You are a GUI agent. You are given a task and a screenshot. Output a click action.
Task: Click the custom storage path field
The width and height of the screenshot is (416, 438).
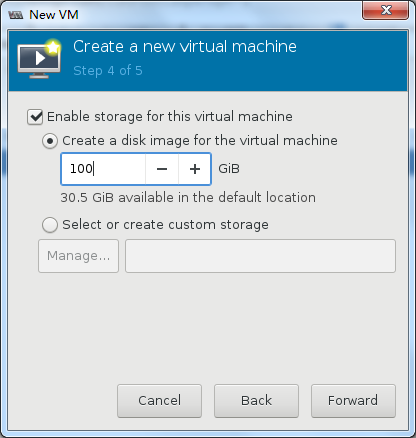(x=260, y=256)
